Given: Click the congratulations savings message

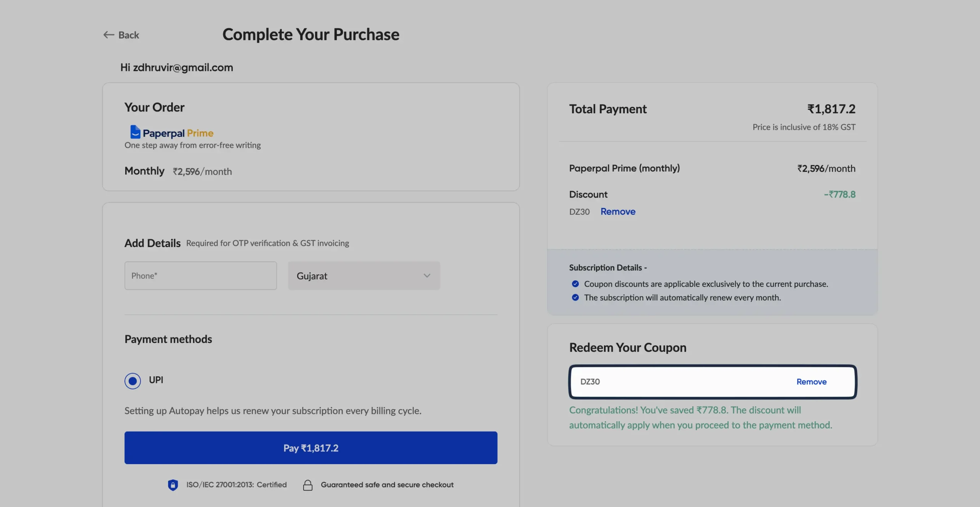Looking at the screenshot, I should click(701, 417).
